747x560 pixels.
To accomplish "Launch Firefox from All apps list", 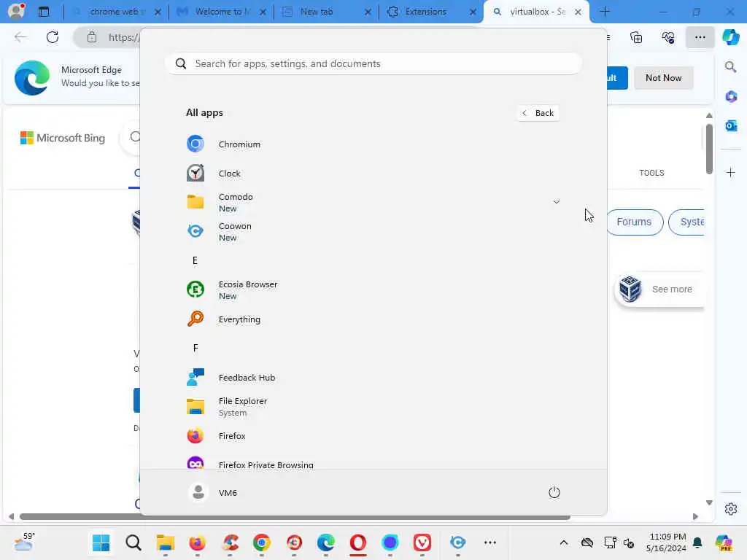I will (x=371, y=436).
